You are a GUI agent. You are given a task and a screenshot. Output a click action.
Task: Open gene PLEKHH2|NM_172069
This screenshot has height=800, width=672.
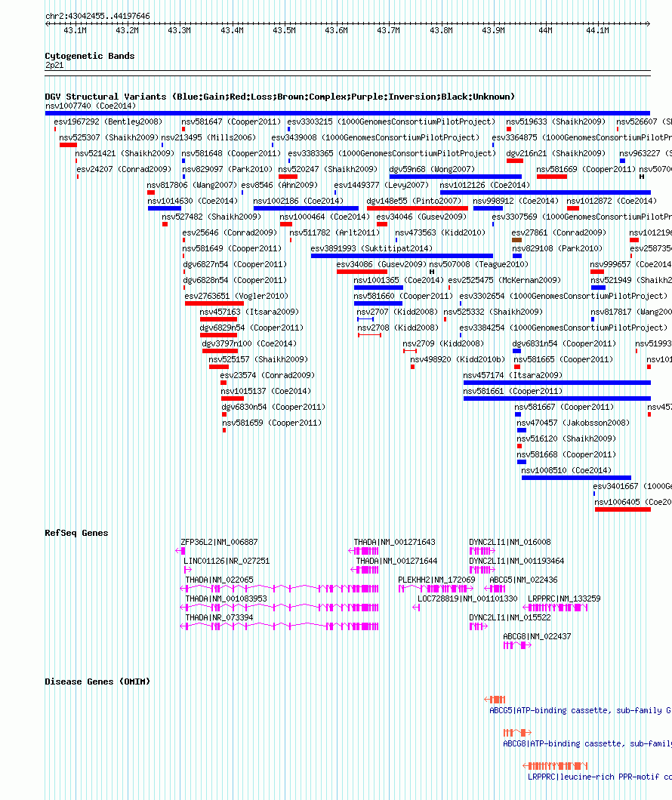[436, 580]
